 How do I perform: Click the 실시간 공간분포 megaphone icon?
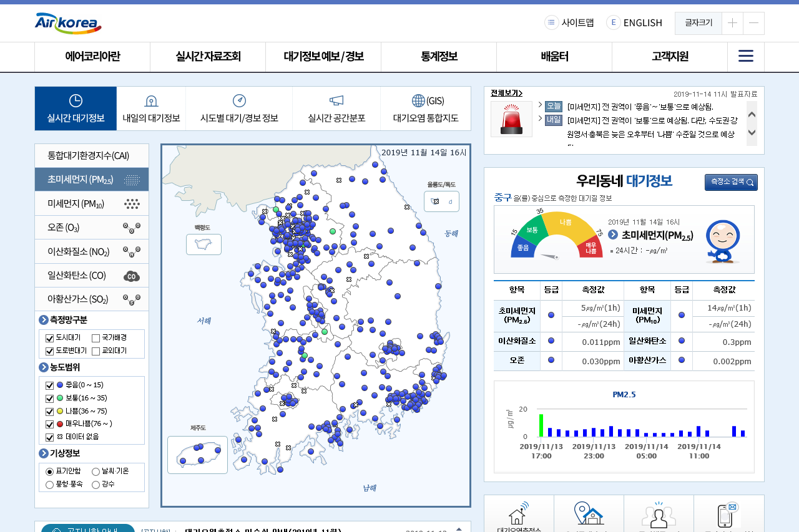[336, 100]
